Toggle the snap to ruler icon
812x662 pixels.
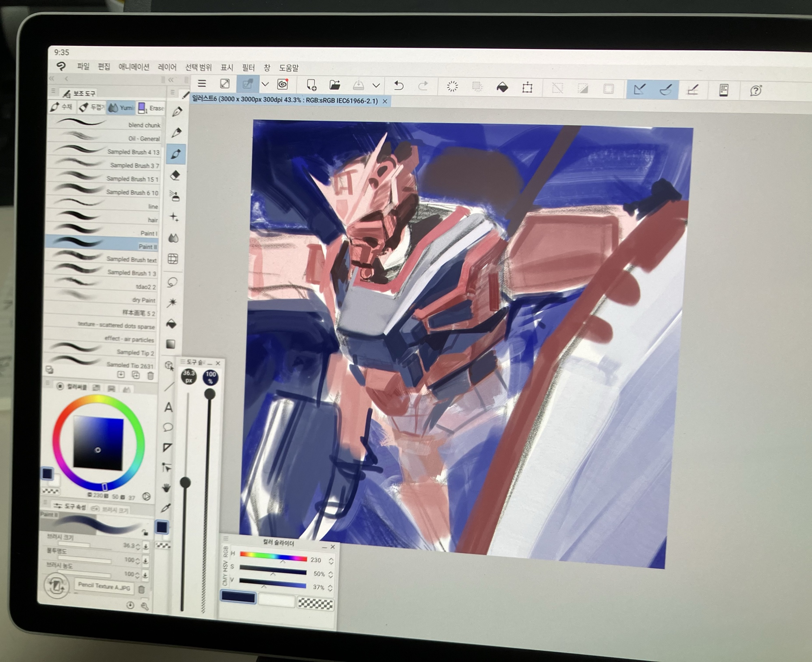tap(639, 89)
